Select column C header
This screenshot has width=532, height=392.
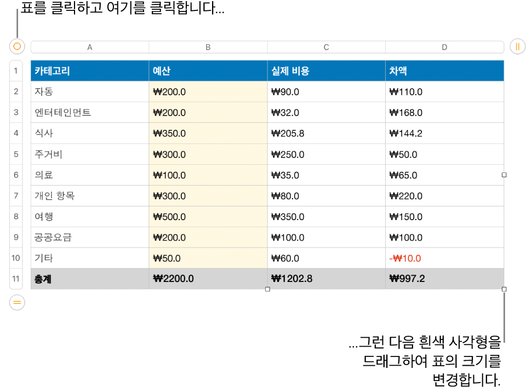coord(327,47)
